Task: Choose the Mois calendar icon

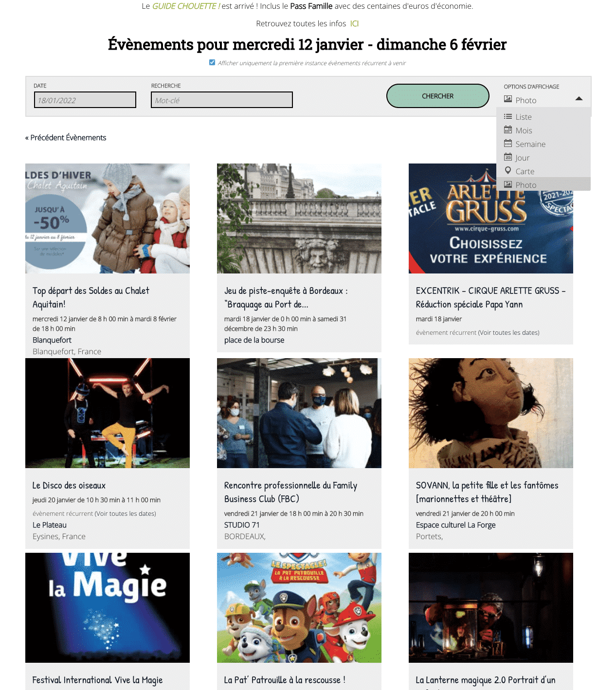Action: pos(508,130)
